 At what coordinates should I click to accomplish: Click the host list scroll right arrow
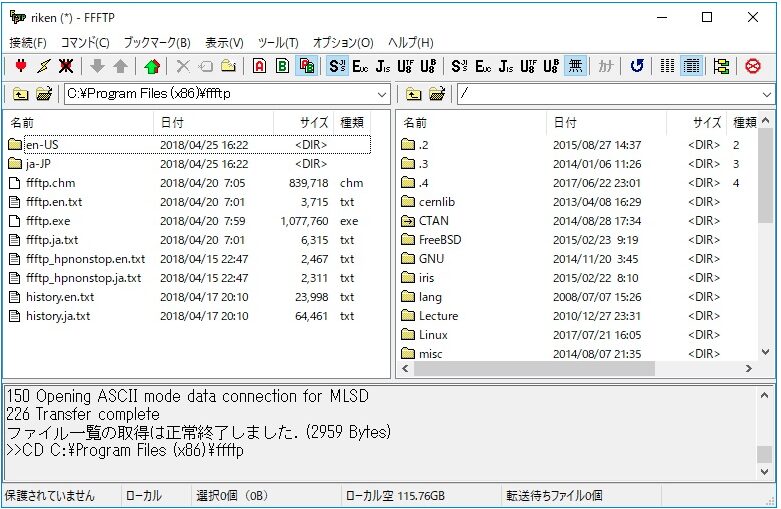749,369
